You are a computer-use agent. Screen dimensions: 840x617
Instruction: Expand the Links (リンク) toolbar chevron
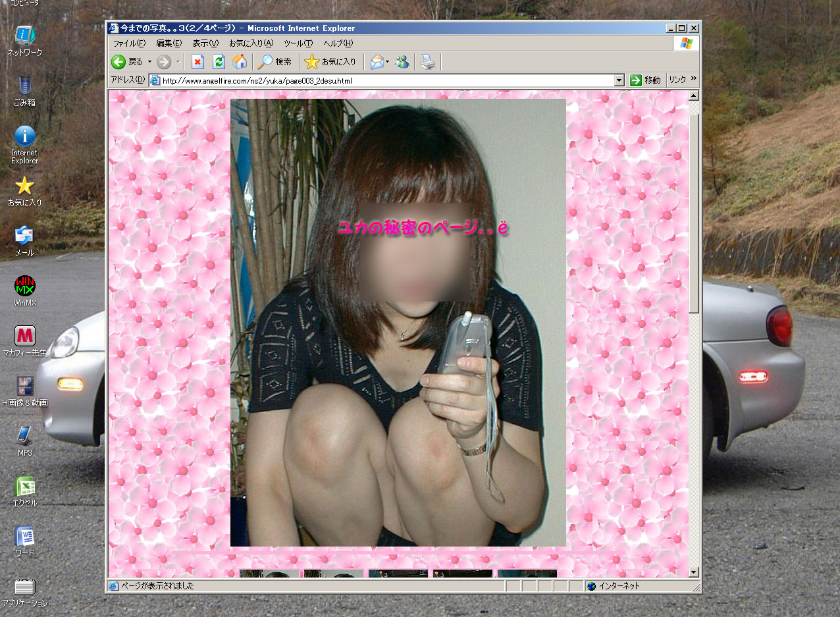[x=693, y=80]
